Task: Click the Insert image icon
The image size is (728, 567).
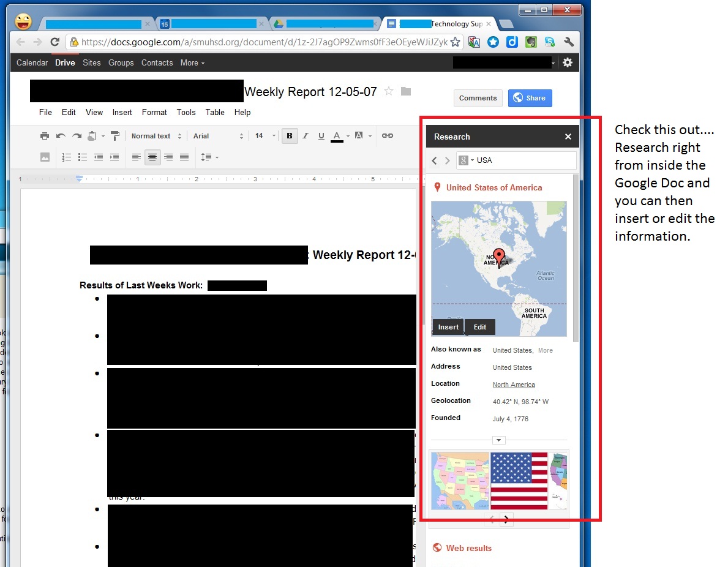Action: click(x=45, y=157)
